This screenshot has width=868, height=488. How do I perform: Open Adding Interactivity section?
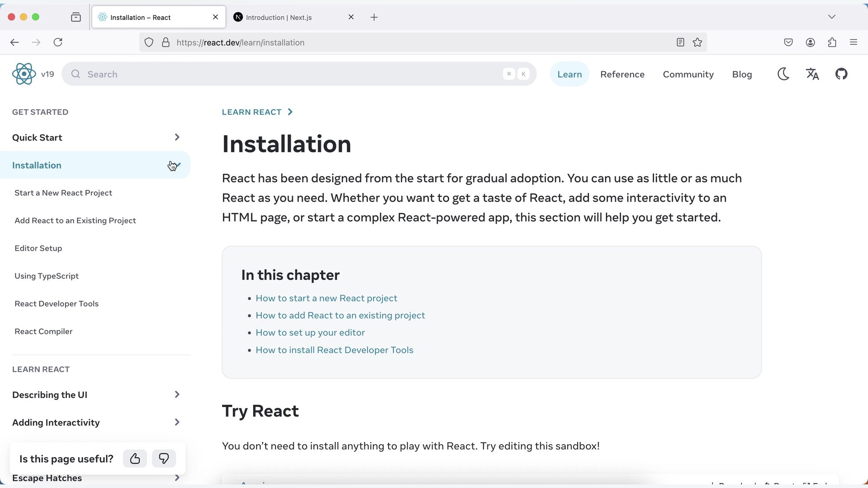coord(56,422)
